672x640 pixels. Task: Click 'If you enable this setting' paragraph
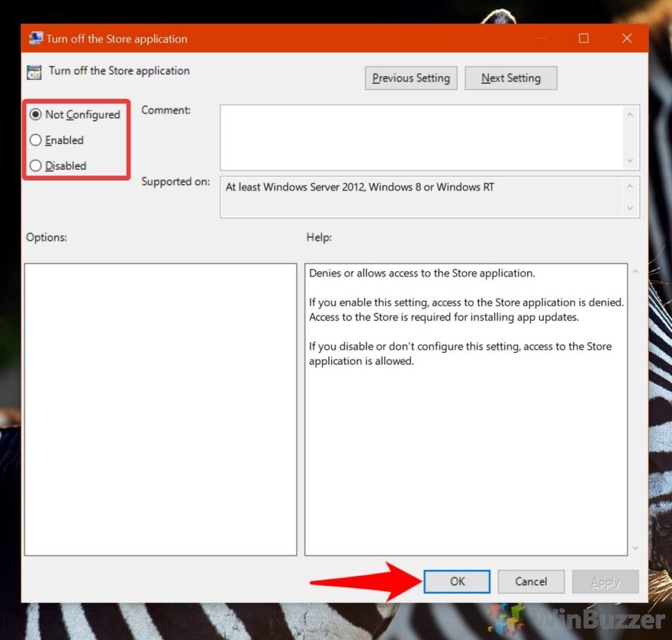[466, 310]
